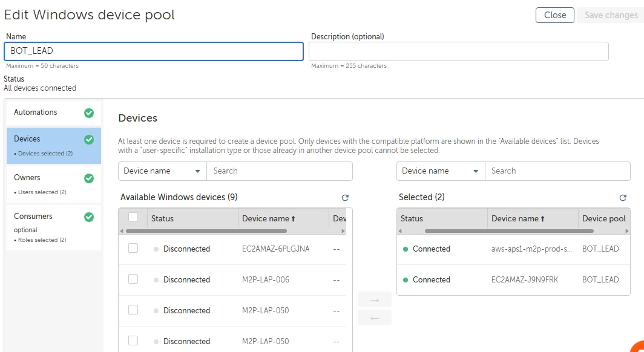Click the Close button
This screenshot has width=644, height=352.
(554, 15)
